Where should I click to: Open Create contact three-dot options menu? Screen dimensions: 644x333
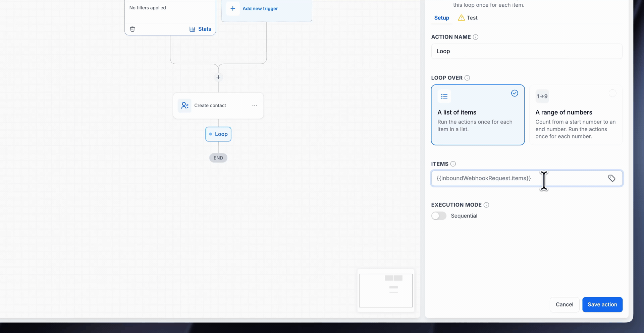255,106
